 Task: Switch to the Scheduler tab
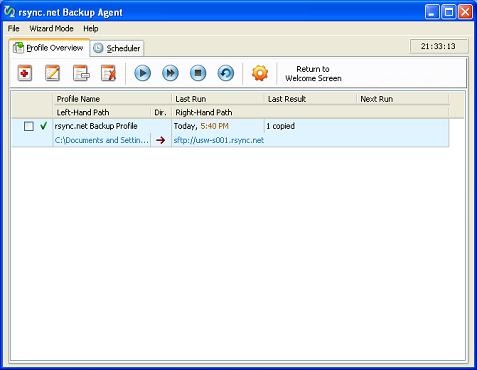[117, 48]
